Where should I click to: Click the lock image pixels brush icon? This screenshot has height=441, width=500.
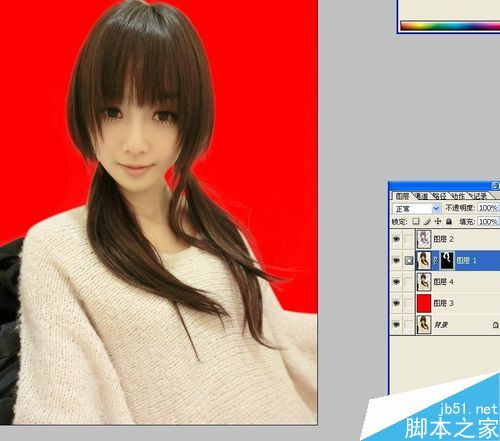[427, 221]
